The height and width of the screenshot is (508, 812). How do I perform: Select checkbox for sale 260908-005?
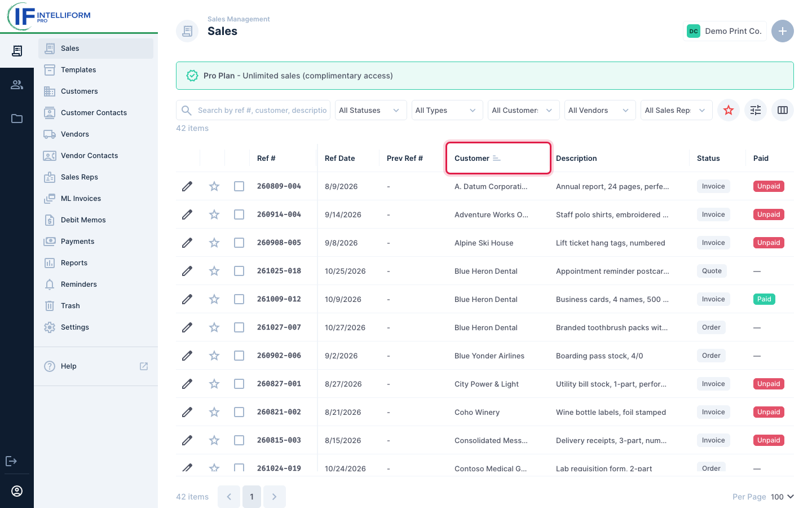pyautogui.click(x=239, y=243)
